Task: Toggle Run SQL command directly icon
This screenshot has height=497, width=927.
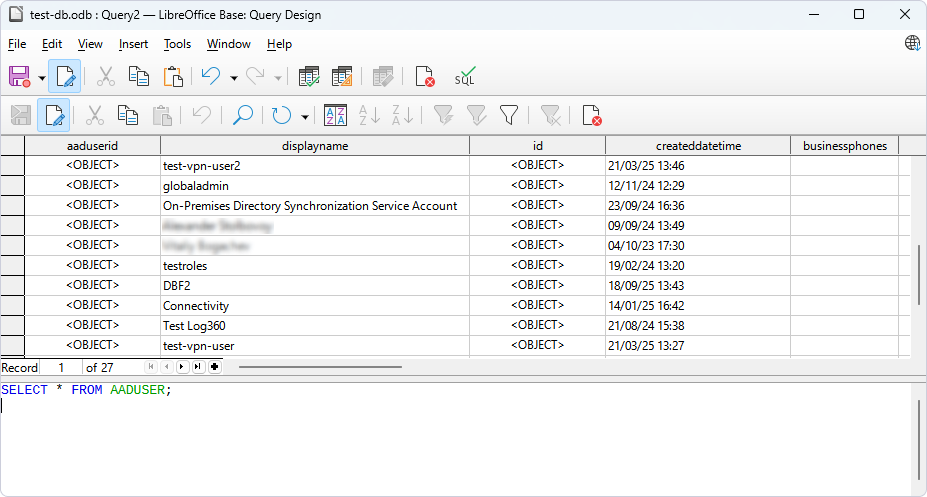Action: [x=465, y=77]
